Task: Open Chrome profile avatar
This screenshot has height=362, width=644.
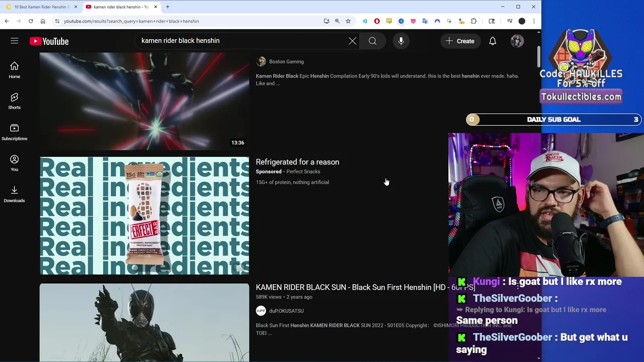Action: coord(522,21)
